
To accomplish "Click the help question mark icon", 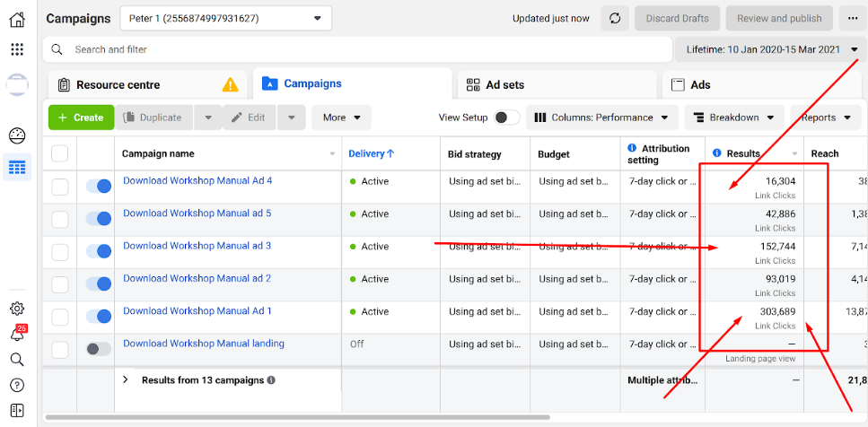I will pos(17,385).
